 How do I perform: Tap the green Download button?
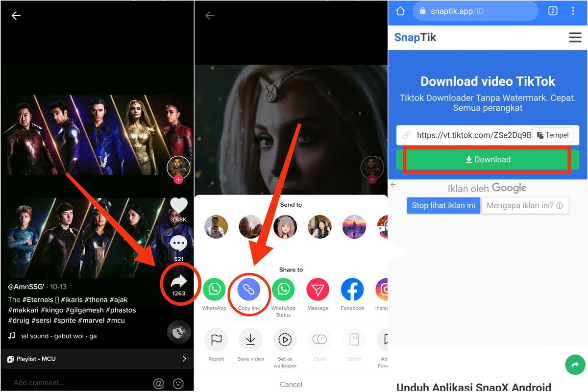point(488,159)
